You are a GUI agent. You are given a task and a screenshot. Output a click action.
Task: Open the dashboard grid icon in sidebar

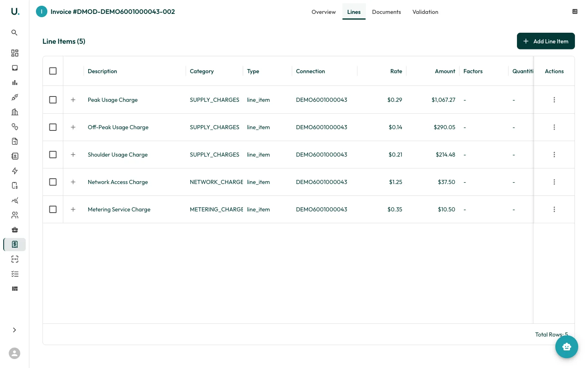pos(15,53)
